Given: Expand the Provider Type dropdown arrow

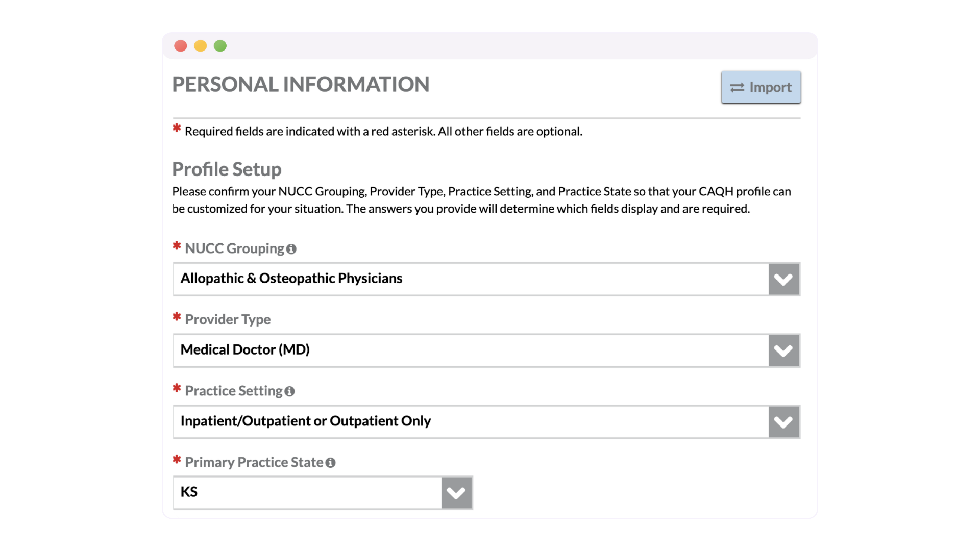Looking at the screenshot, I should click(x=783, y=350).
